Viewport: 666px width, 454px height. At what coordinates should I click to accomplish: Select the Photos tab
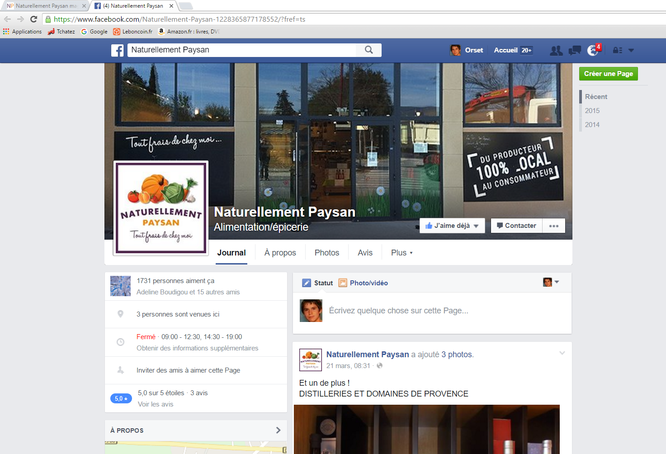coord(327,253)
